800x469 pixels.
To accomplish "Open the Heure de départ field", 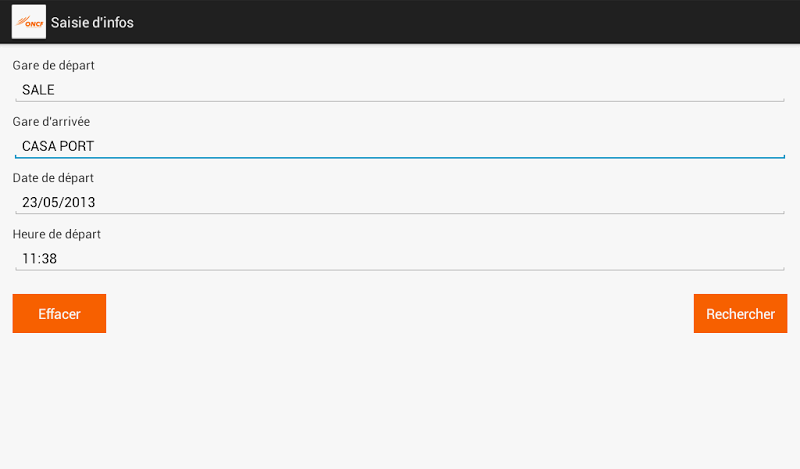I will 400,258.
